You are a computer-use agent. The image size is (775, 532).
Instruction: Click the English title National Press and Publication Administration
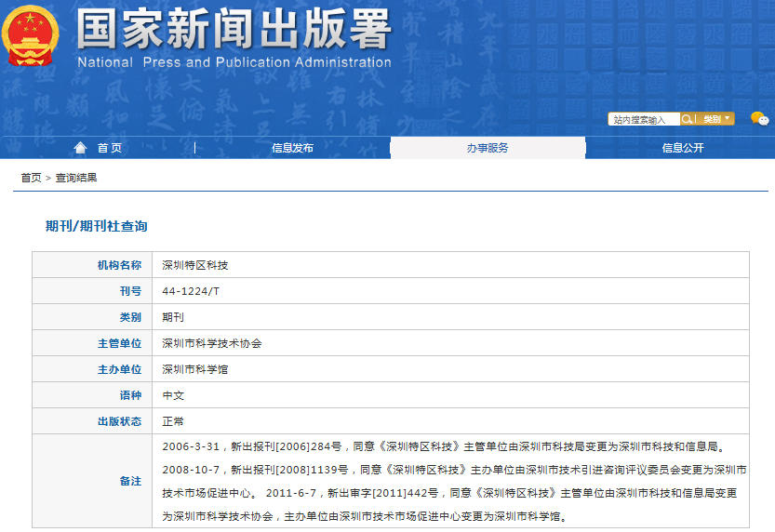click(x=234, y=62)
